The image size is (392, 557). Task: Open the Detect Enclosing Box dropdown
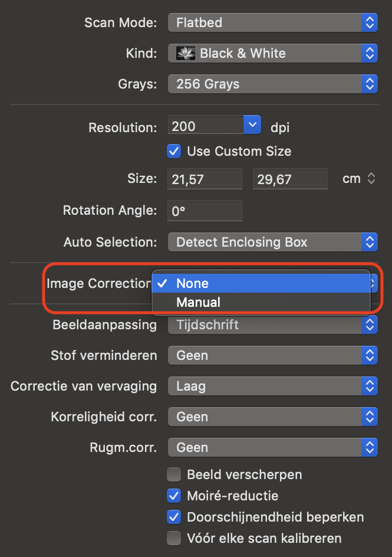pyautogui.click(x=272, y=243)
